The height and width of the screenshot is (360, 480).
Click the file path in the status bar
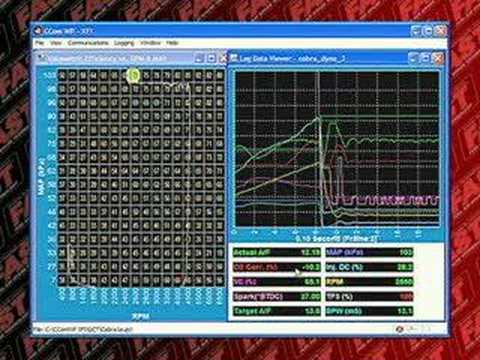pos(84,329)
